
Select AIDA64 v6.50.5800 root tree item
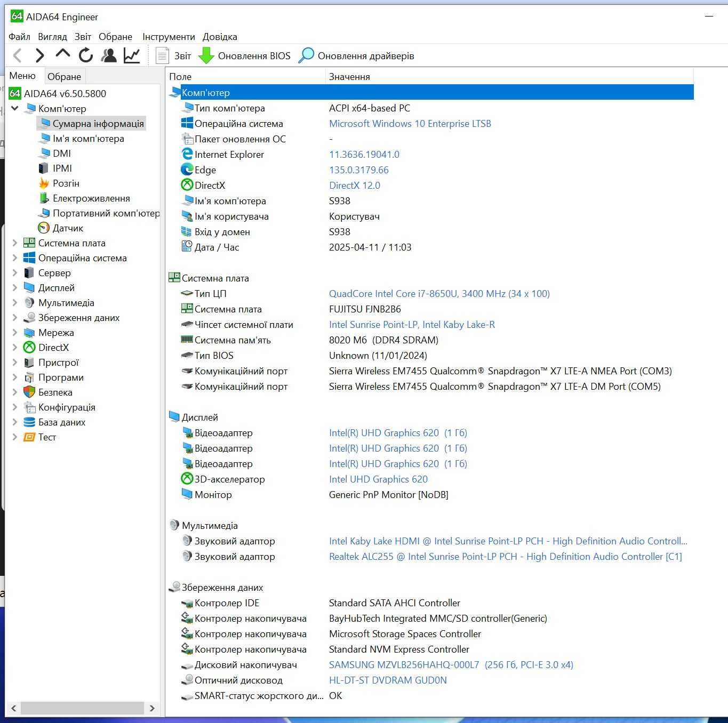58,93
